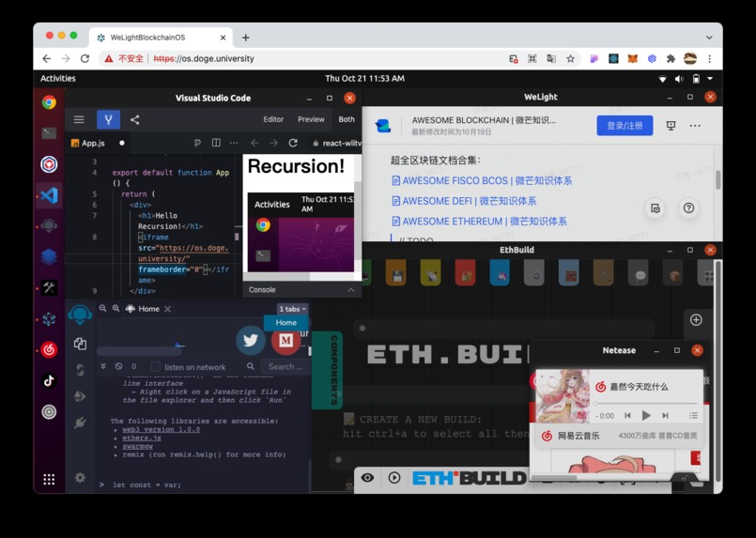
Task: Play the Netease song
Action: click(646, 415)
